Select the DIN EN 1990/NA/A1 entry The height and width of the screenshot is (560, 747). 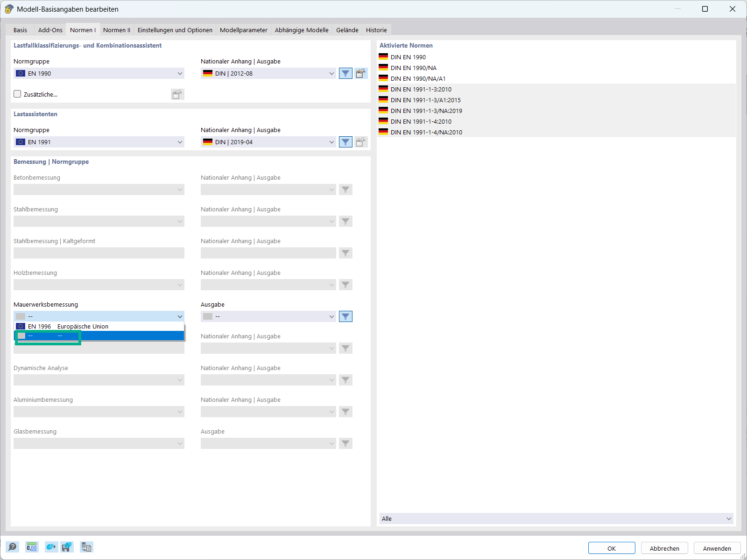point(557,78)
